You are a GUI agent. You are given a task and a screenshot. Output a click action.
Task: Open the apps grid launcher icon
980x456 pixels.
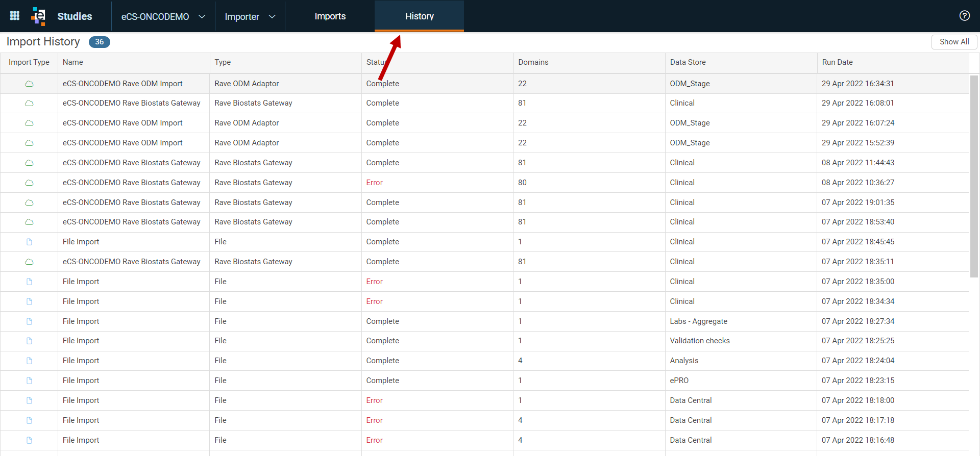point(15,16)
